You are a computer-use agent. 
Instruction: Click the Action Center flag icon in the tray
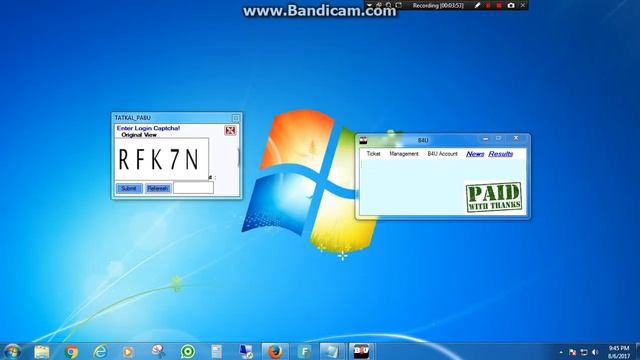coord(573,352)
